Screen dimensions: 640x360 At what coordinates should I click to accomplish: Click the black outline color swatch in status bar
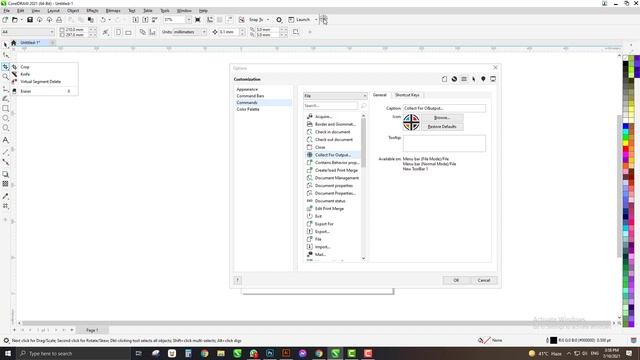[x=553, y=340]
